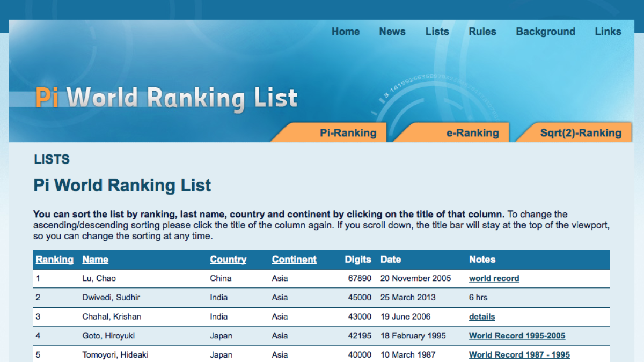The width and height of the screenshot is (644, 362).
Task: Open the world record link for Lu, Chao
Action: click(x=494, y=278)
